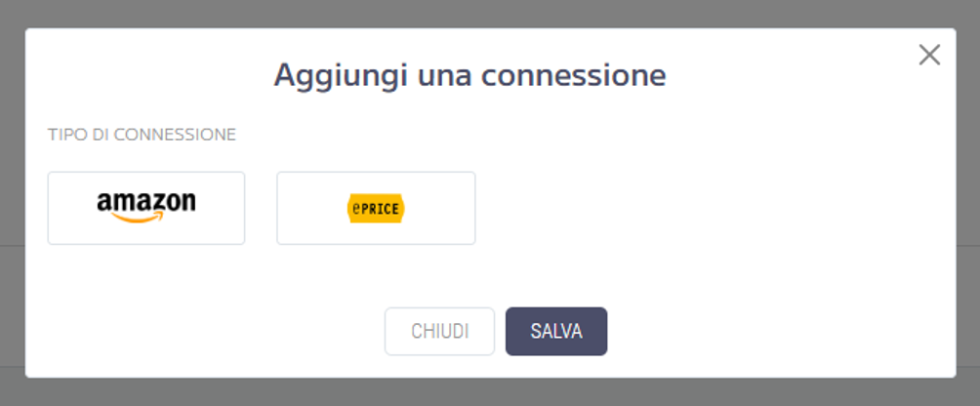Close the dialog with the X icon
Viewport: 980px width, 406px height.
coord(929,55)
